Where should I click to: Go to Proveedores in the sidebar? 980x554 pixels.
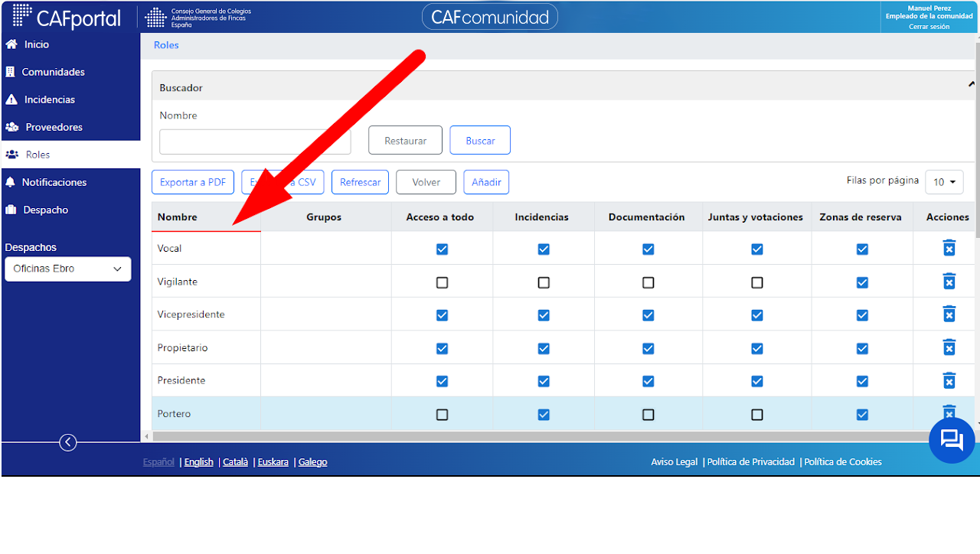point(54,127)
